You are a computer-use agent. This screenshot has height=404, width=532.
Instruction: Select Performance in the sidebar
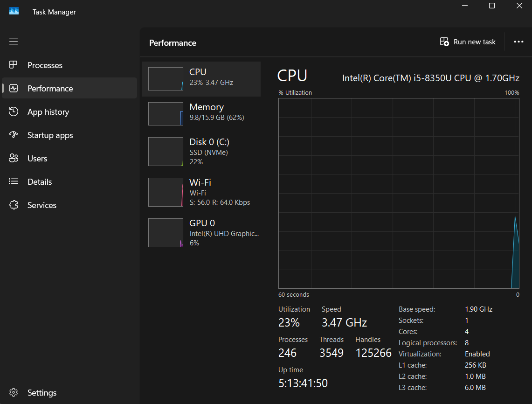[69, 88]
